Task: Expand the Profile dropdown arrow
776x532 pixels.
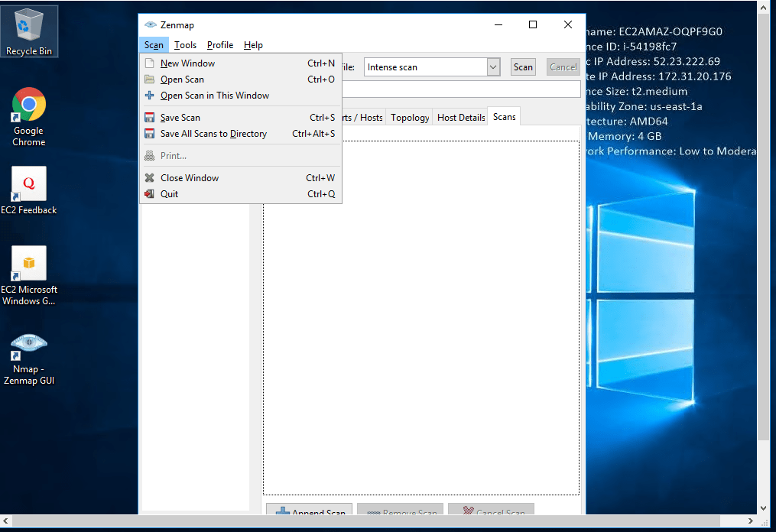Action: pos(493,67)
